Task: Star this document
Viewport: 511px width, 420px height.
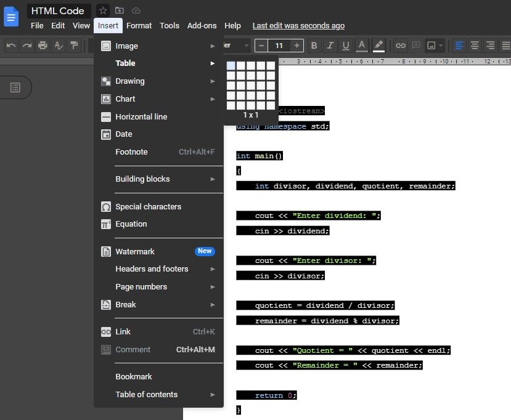Action: (x=102, y=10)
